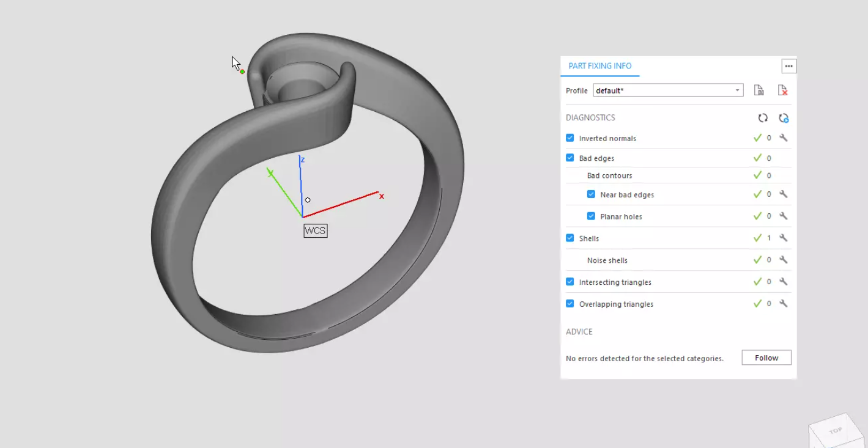Click the wrench for Overlapping triangles
868x448 pixels.
pyautogui.click(x=783, y=304)
